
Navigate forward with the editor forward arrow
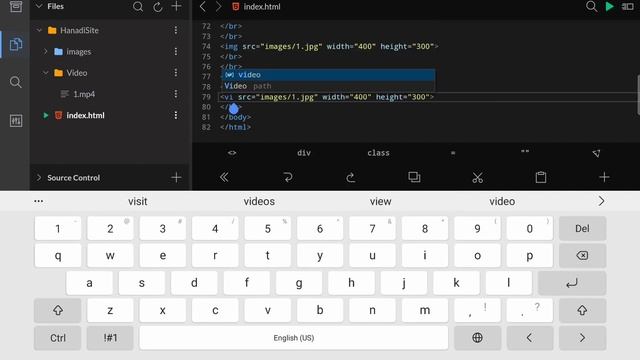point(219,7)
